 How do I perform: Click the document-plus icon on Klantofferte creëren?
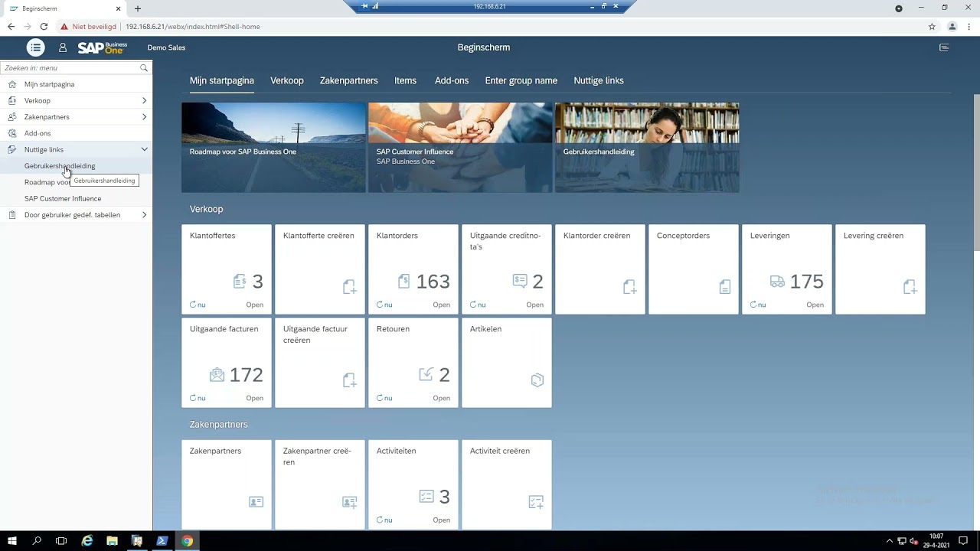click(349, 287)
